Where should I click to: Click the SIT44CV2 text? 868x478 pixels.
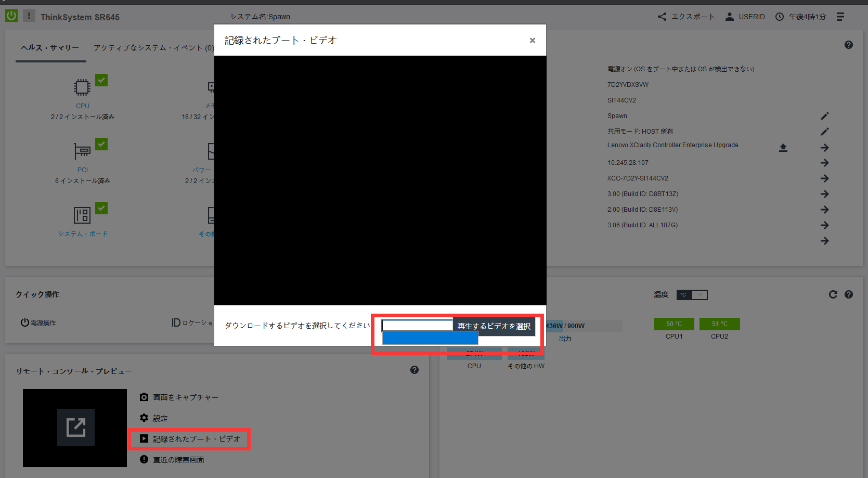[621, 100]
